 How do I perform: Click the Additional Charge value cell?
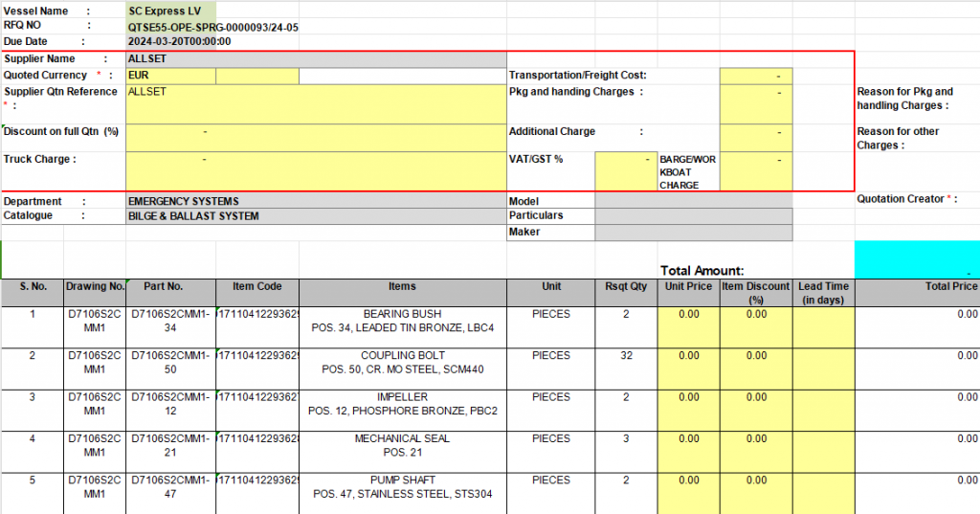pyautogui.click(x=755, y=137)
